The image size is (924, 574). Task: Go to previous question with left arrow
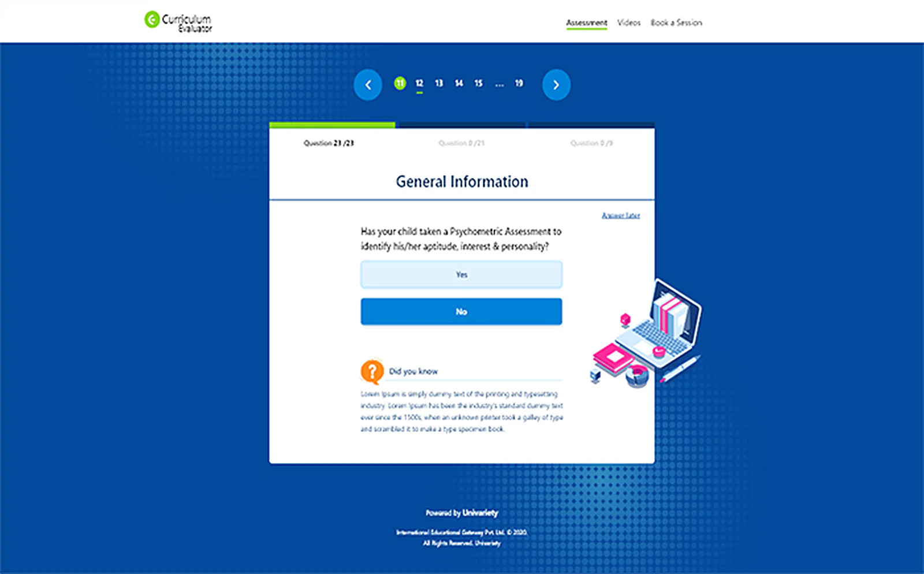[x=368, y=85]
